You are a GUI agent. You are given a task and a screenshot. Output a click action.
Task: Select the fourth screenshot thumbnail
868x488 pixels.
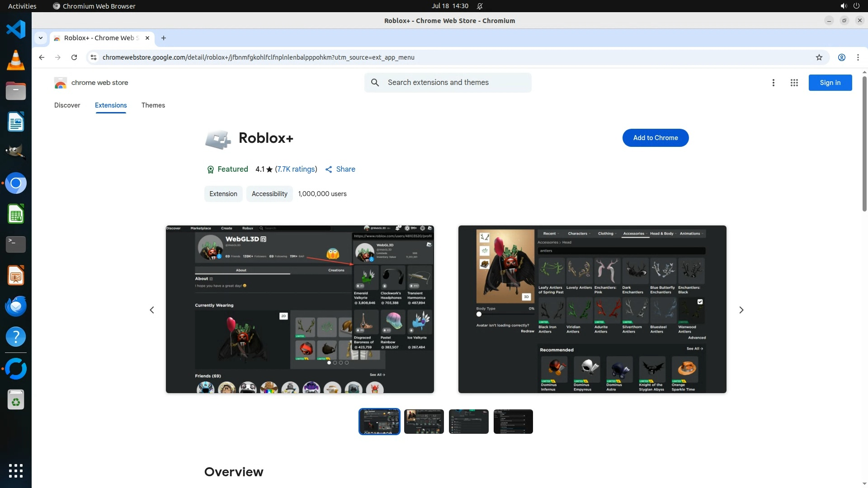[513, 422]
